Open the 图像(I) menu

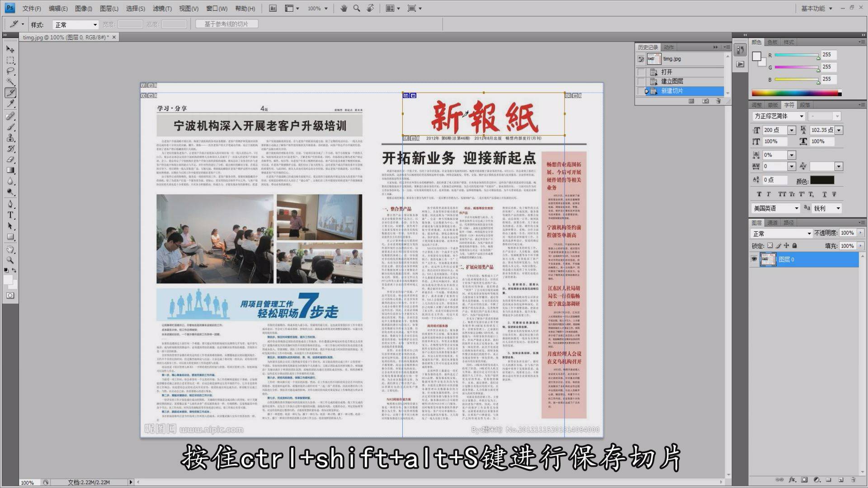(84, 8)
